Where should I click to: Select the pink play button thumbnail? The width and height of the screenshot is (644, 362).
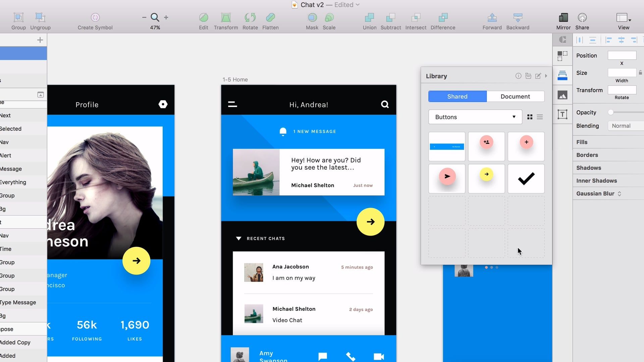(x=447, y=179)
